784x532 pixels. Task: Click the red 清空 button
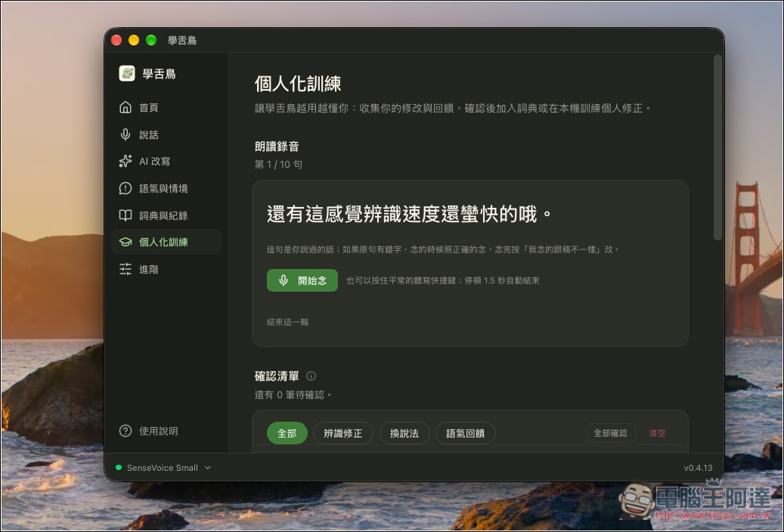click(x=657, y=433)
